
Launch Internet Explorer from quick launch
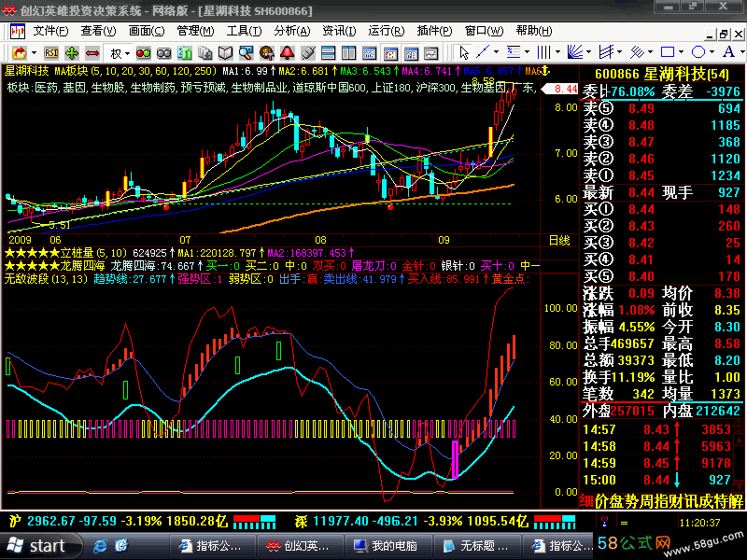(x=100, y=546)
